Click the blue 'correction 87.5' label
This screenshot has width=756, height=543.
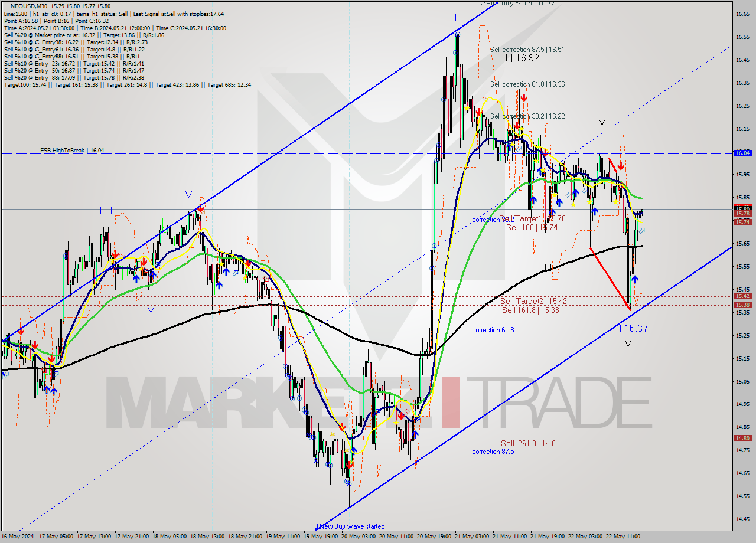(x=493, y=452)
